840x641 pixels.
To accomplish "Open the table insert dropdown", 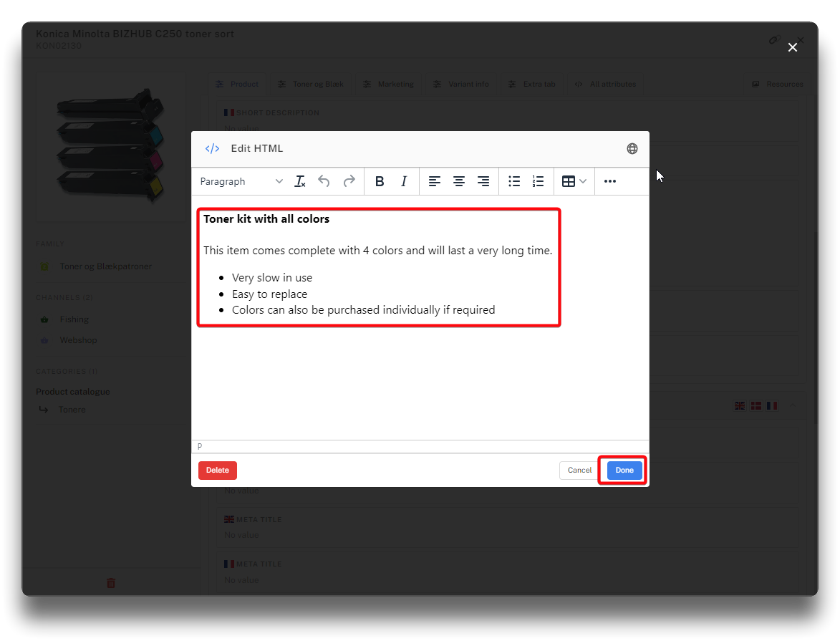I will coord(574,182).
